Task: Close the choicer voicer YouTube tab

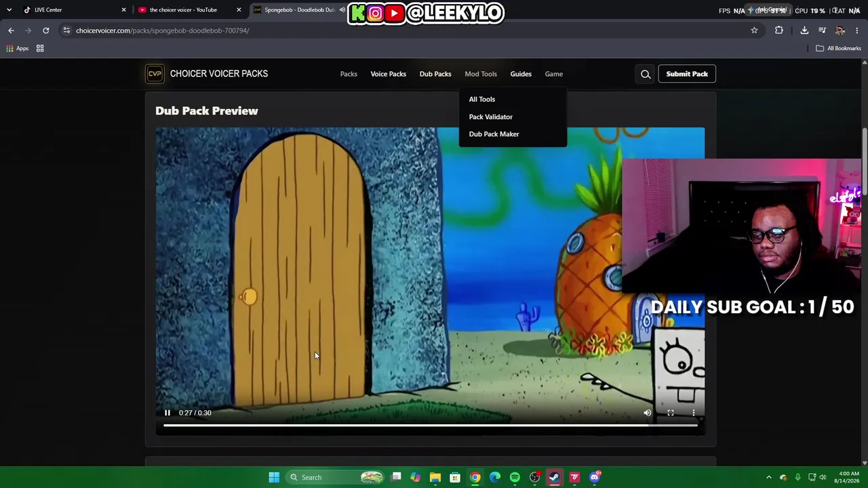Action: (x=239, y=10)
